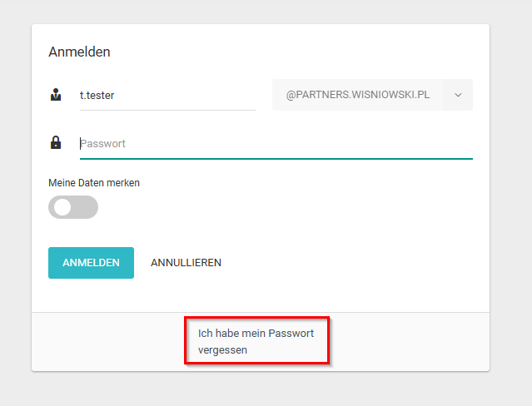The width and height of the screenshot is (532, 406).
Task: Click the white knob of the remember toggle
Action: pos(62,207)
